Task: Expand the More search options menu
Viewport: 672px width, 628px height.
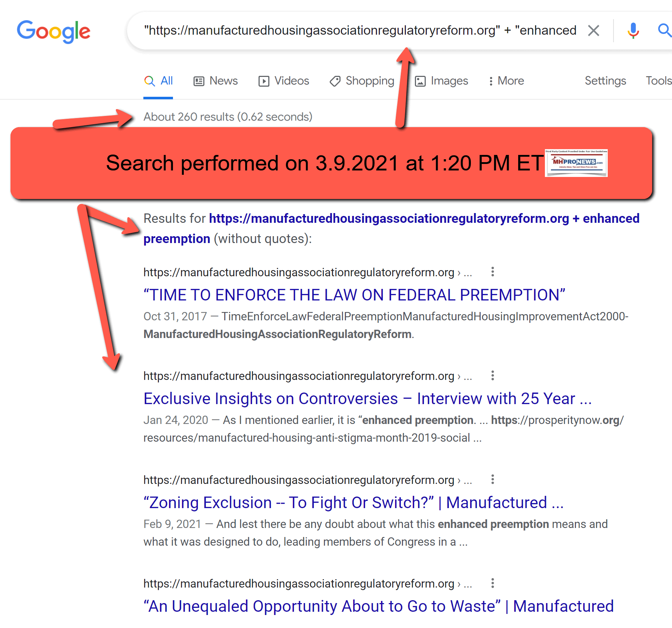Action: coord(506,81)
